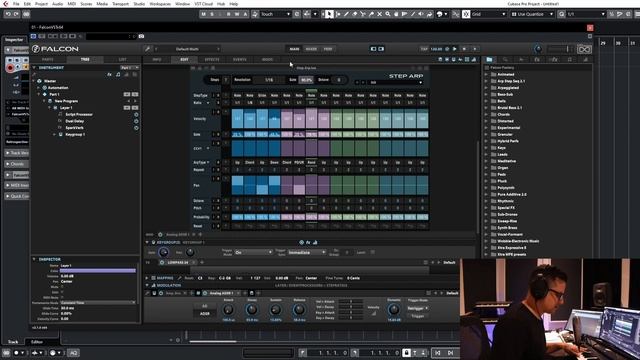
Task: Select the Cubase object selection arrow tool
Action: (x=329, y=14)
